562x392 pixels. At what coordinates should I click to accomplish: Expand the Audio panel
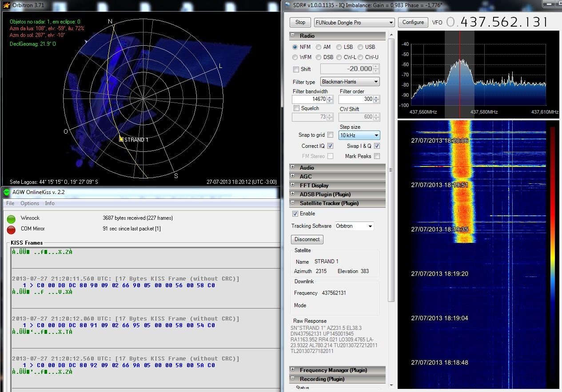(293, 167)
